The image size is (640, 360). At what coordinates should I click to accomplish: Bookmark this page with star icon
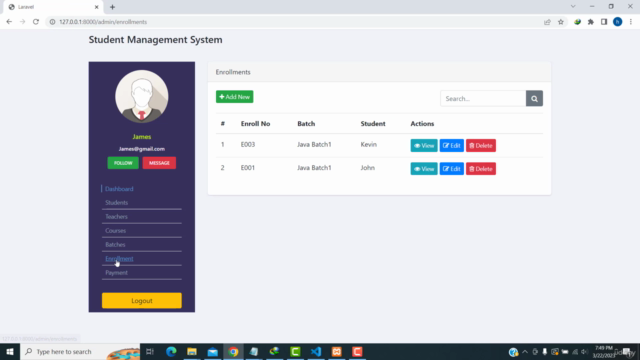point(561,22)
